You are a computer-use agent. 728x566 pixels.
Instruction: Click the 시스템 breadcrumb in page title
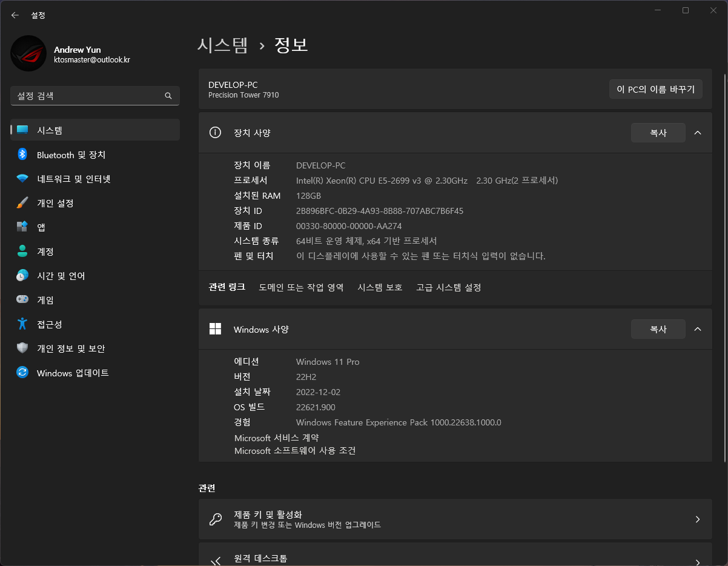point(223,45)
